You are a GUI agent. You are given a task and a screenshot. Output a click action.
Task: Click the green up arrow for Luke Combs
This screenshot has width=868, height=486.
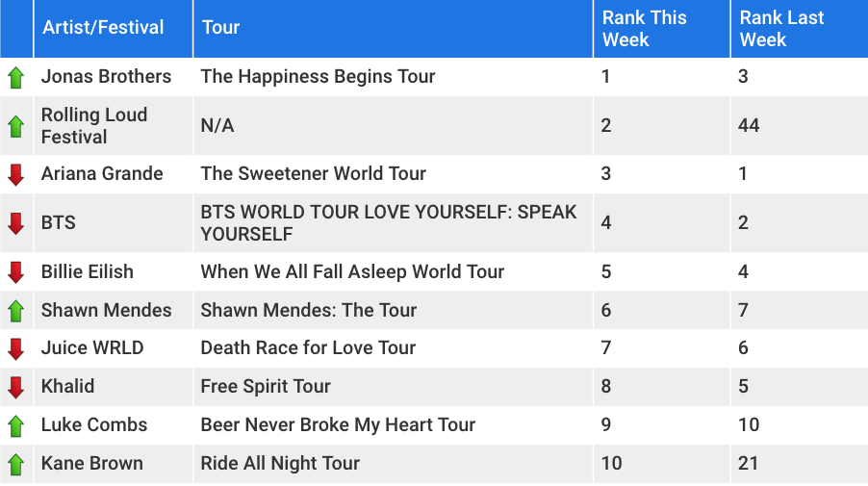[16, 425]
